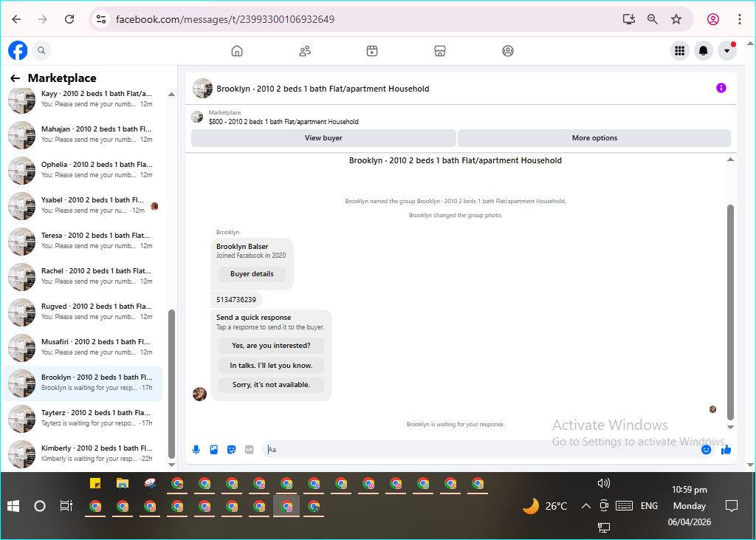Viewport: 756px width, 540px height.
Task: Click the voice clip microphone icon
Action: click(x=196, y=450)
